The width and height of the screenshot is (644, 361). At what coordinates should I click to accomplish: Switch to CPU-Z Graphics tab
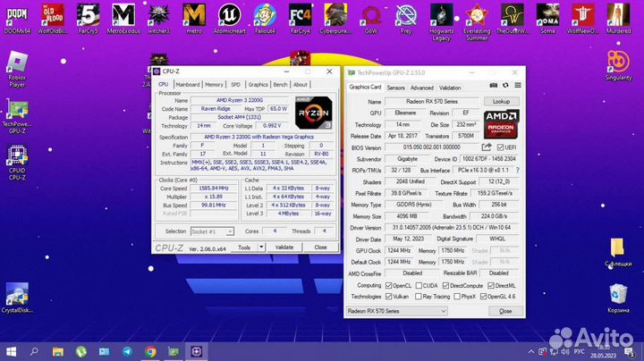(258, 85)
